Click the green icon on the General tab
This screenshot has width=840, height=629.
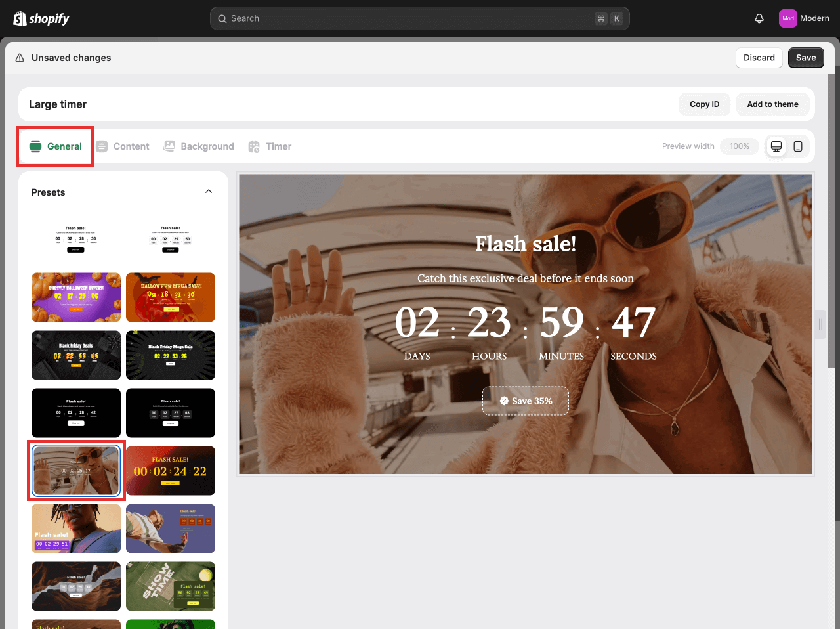[35, 146]
